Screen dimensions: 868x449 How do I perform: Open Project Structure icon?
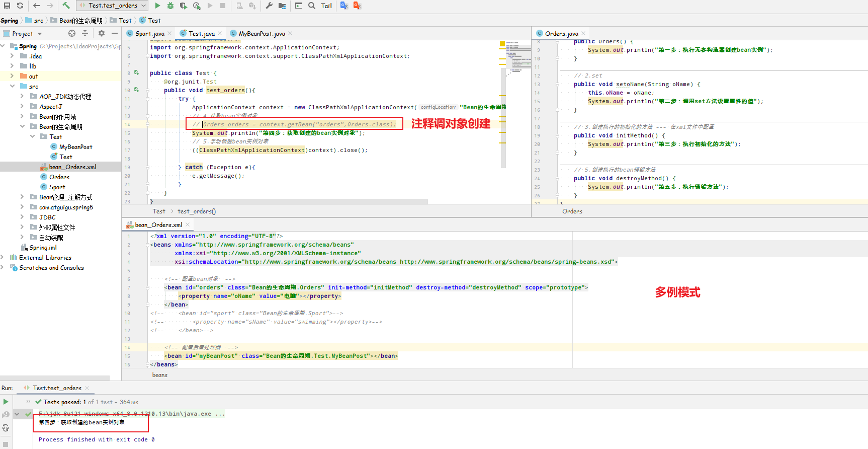coord(282,6)
